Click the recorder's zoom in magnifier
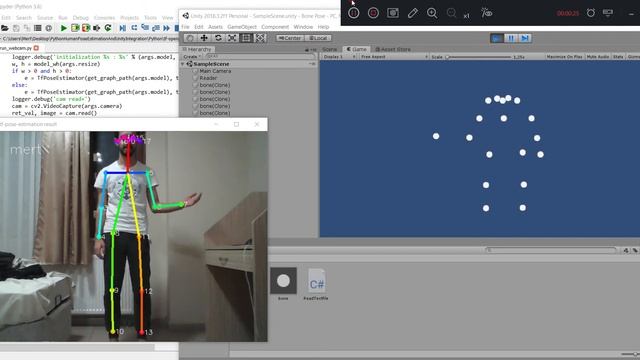640x360 pixels. (432, 13)
